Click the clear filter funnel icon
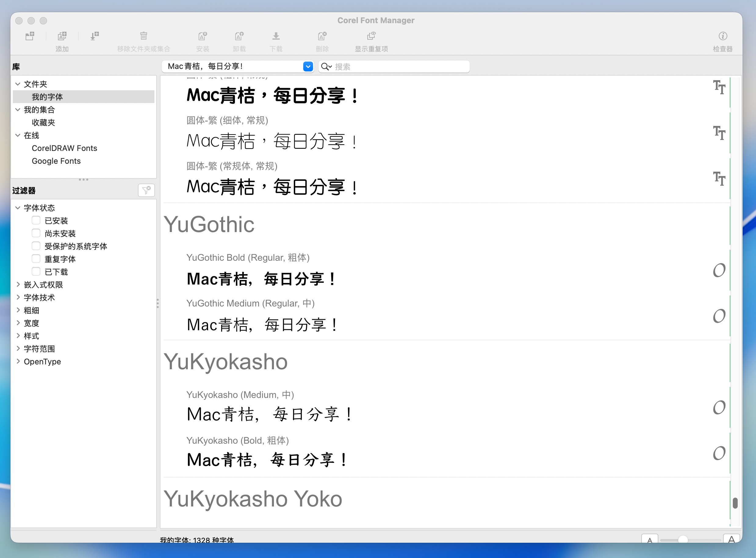 tap(146, 190)
